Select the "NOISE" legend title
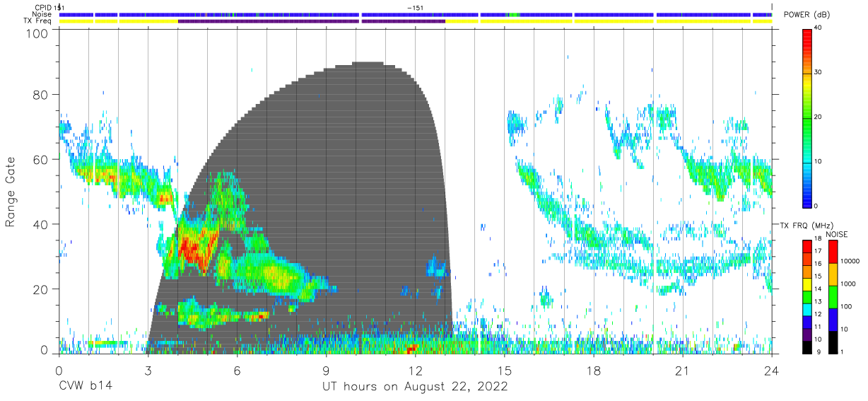Image resolution: width=868 pixels, height=401 pixels. pos(837,234)
